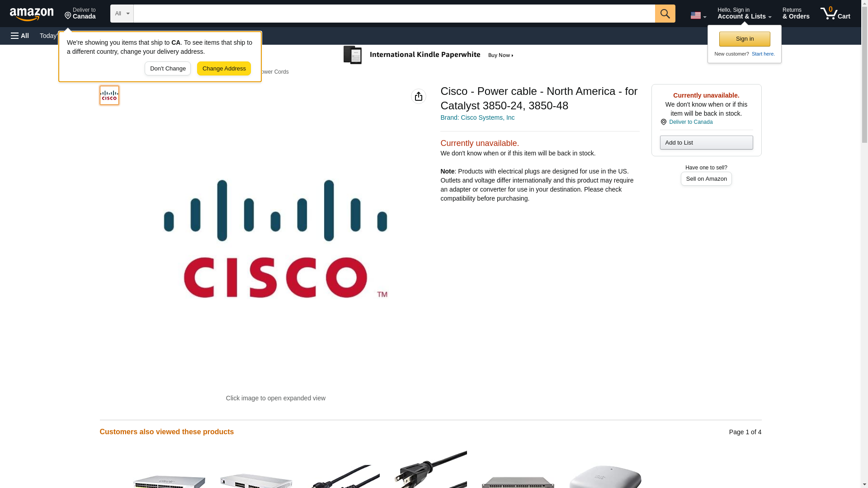Click the International Kindle Paperwhite banner
The height and width of the screenshot is (488, 868).
pyautogui.click(x=429, y=55)
